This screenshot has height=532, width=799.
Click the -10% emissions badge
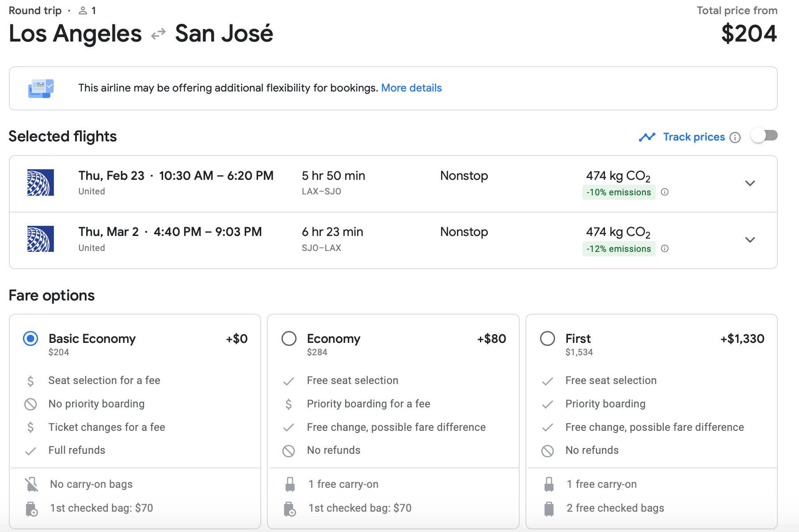pos(618,192)
